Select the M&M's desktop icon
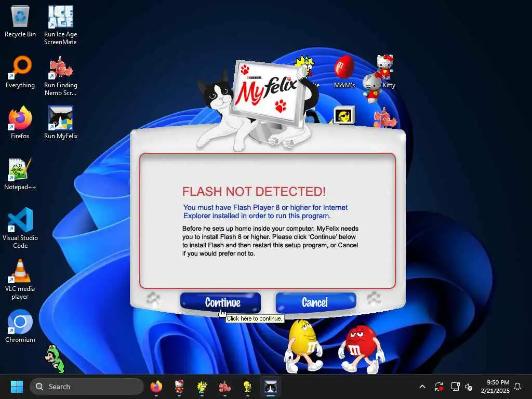 coord(344,72)
